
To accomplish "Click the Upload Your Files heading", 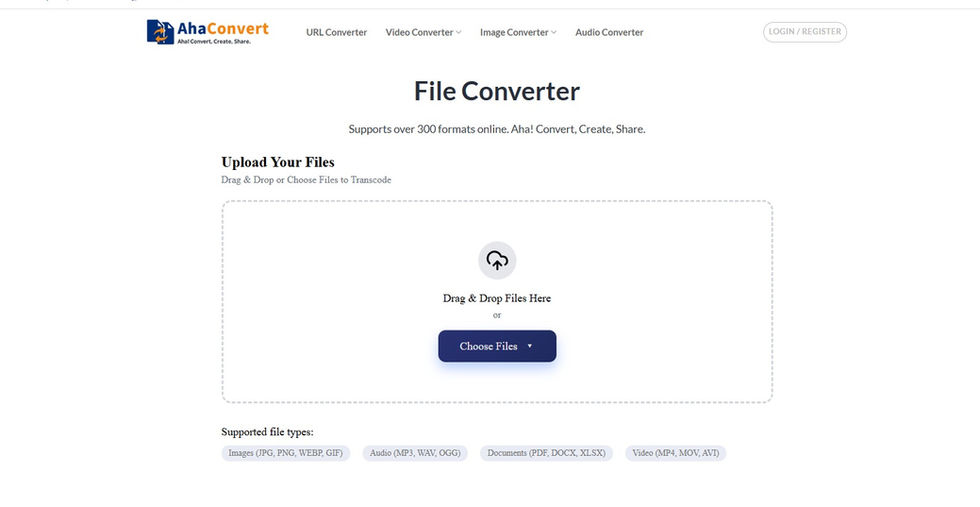I will 278,162.
